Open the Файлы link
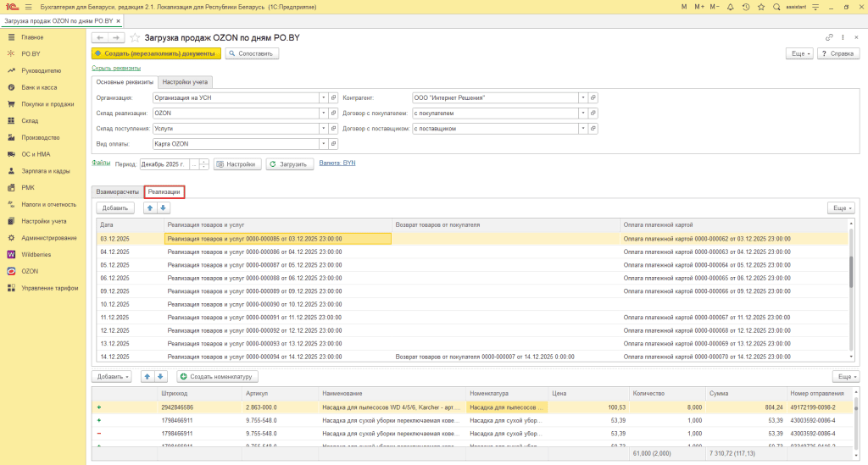 point(101,163)
